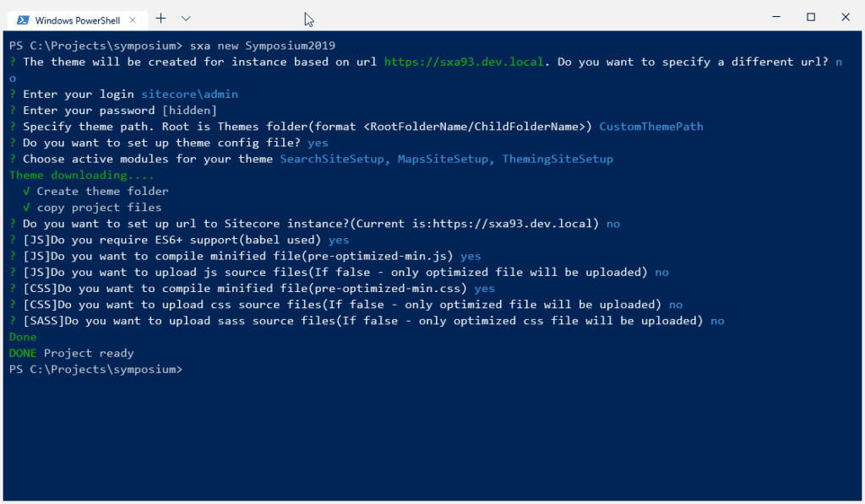Click the 'Theme downloading....' status text
The width and height of the screenshot is (865, 504).
[x=82, y=175]
